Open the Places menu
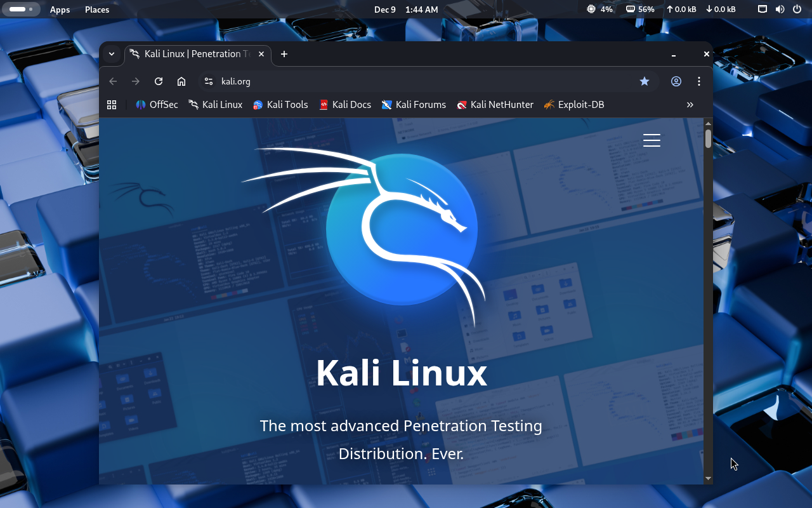Image resolution: width=812 pixels, height=508 pixels. click(97, 10)
